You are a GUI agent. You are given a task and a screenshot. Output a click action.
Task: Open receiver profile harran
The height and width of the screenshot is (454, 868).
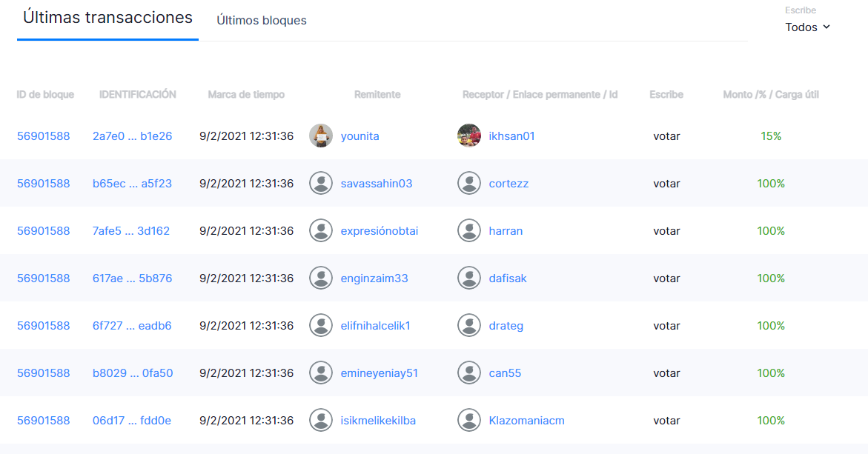[x=506, y=231]
